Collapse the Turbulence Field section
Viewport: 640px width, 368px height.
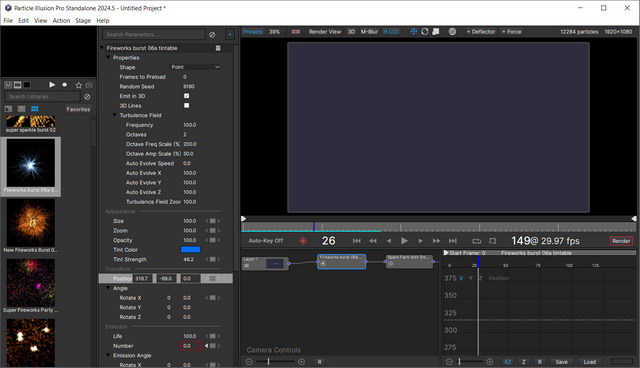click(115, 115)
